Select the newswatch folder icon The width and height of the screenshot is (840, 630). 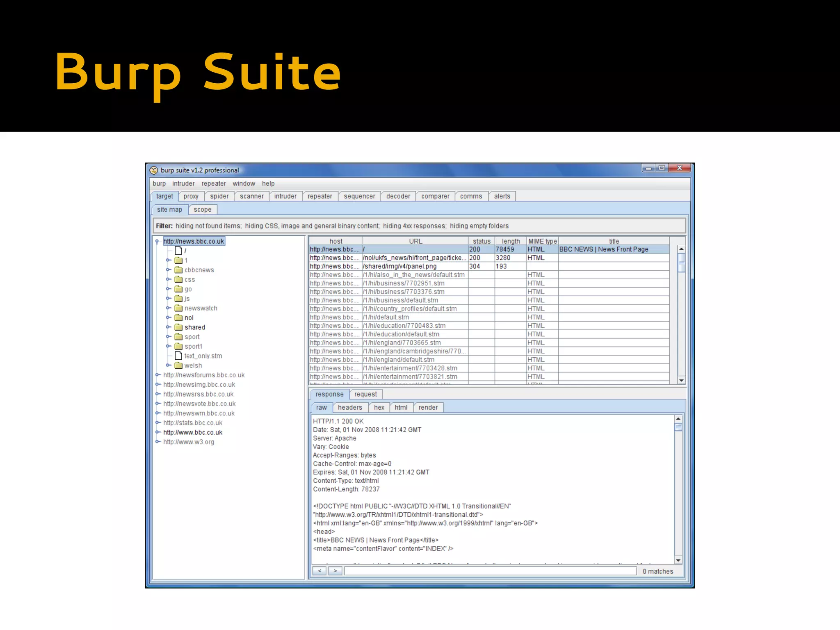(178, 308)
